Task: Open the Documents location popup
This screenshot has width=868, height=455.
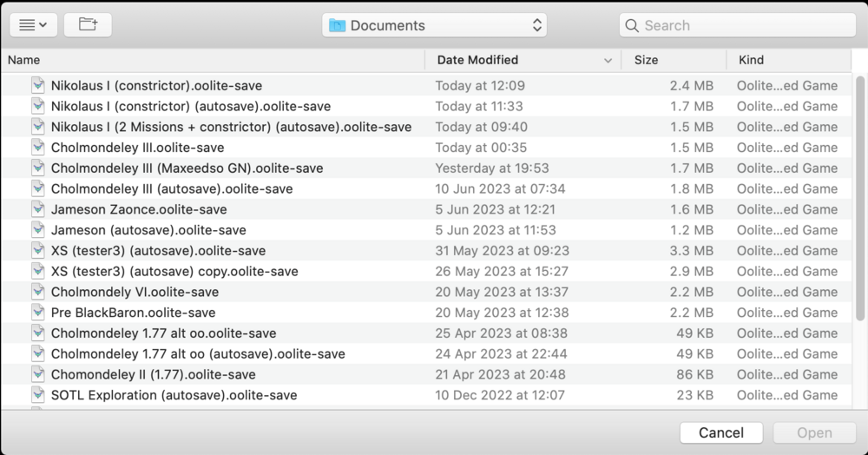Action: click(x=434, y=25)
